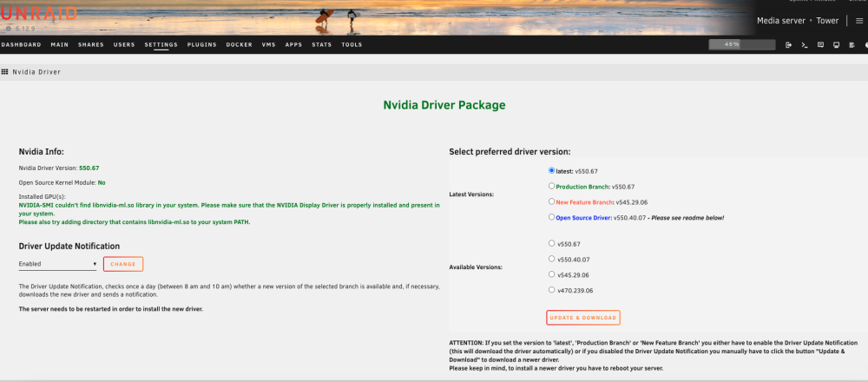Switch to the Docker tab

(x=240, y=45)
